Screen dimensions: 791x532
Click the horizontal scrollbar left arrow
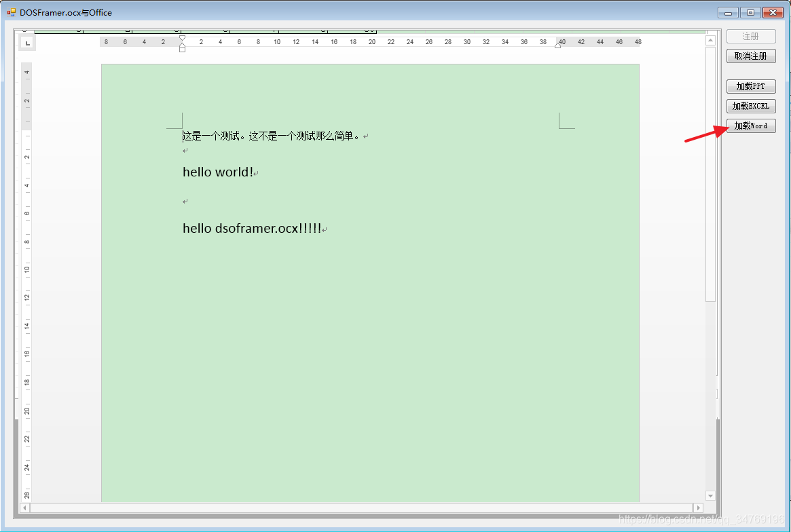pos(24,508)
